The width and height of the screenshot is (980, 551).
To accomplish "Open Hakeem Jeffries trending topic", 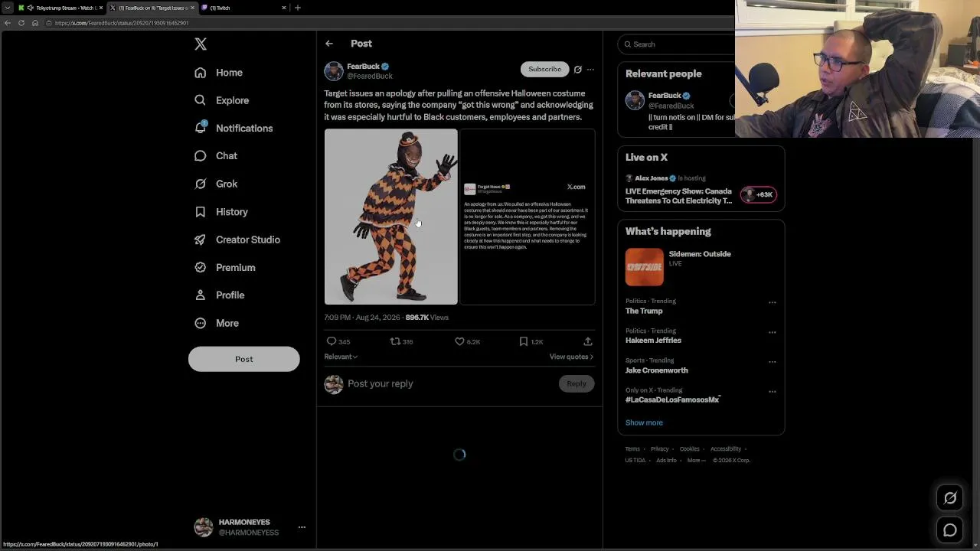I will point(653,341).
